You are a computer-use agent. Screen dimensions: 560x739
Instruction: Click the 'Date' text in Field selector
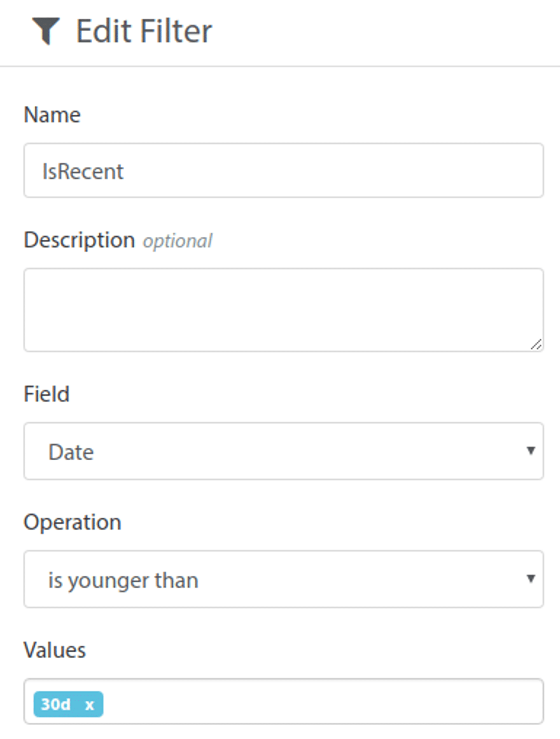(x=71, y=452)
